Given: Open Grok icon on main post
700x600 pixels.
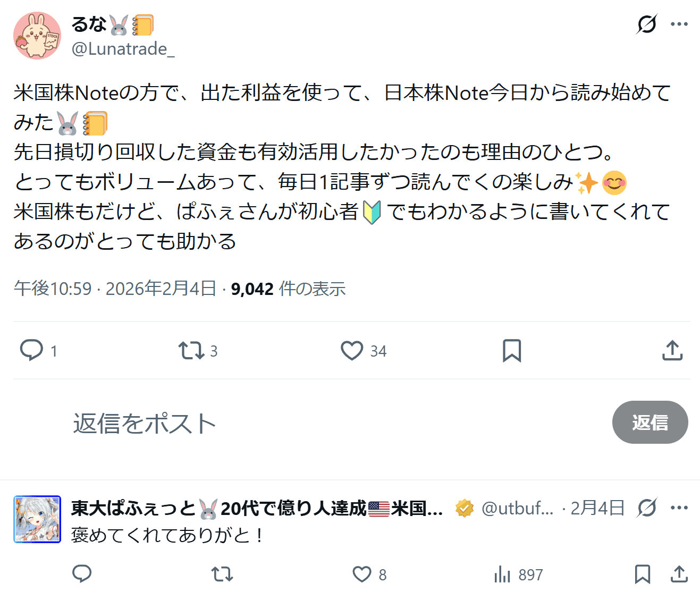Looking at the screenshot, I should pyautogui.click(x=646, y=24).
